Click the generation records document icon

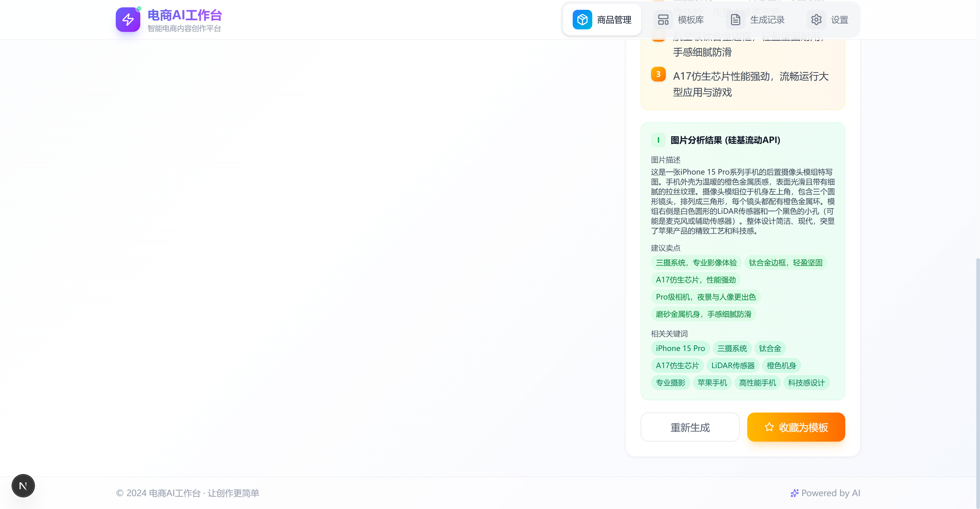pos(735,20)
